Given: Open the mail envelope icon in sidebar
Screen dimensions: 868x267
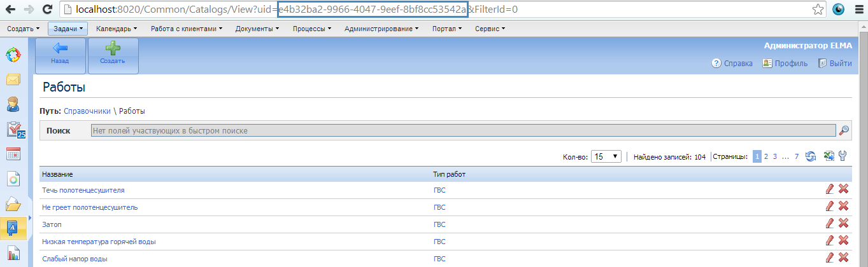Looking at the screenshot, I should pyautogui.click(x=13, y=79).
